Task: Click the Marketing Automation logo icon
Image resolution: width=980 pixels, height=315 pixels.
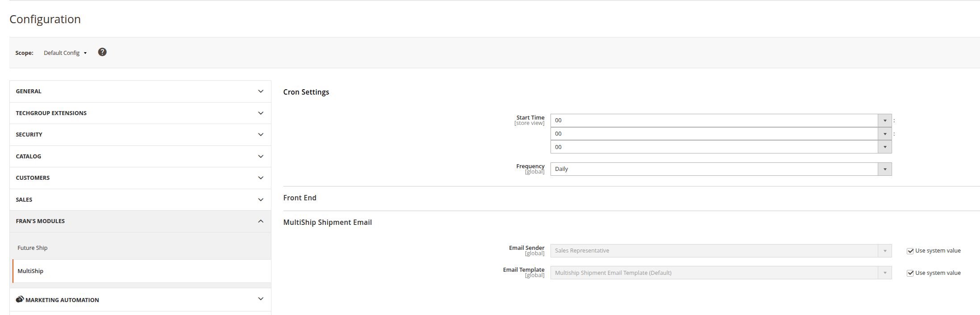Action: click(x=20, y=299)
